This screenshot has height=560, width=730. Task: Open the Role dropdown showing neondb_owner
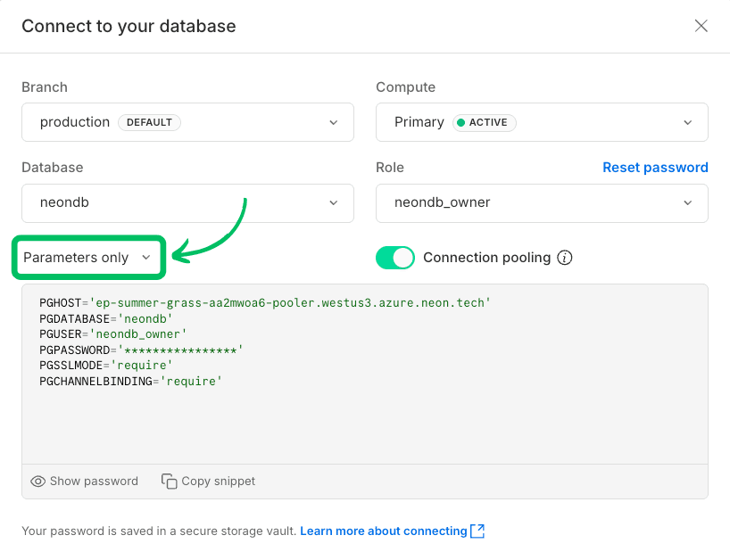point(542,203)
